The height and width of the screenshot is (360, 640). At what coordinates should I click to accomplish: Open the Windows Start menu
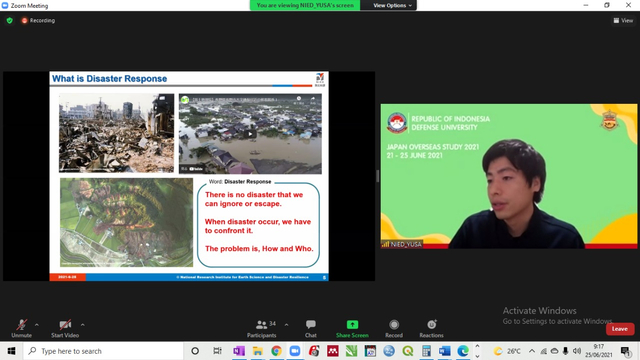coord(11,351)
